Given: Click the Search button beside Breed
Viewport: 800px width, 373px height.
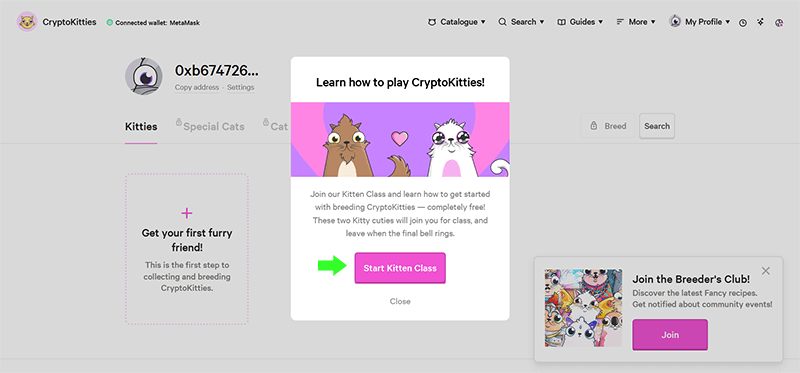Looking at the screenshot, I should 657,126.
